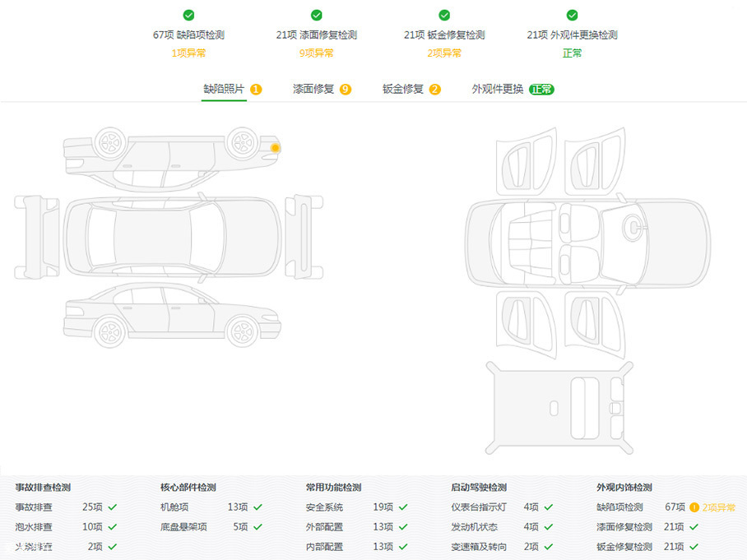
Task: Click the trunk floor diagram at bottom right
Action: pos(559,407)
